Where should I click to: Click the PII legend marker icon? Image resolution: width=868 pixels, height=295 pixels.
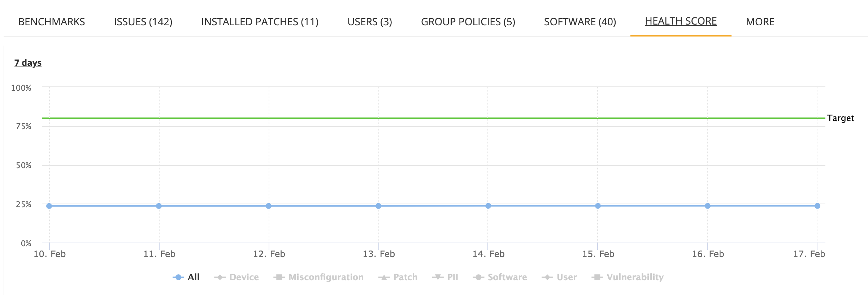coord(438,277)
